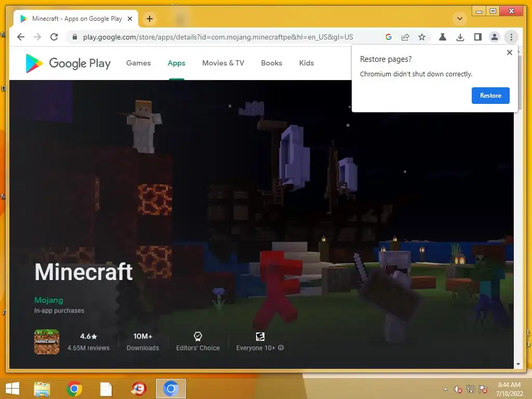Image resolution: width=532 pixels, height=399 pixels.
Task: Select the Apps tab
Action: [x=177, y=63]
